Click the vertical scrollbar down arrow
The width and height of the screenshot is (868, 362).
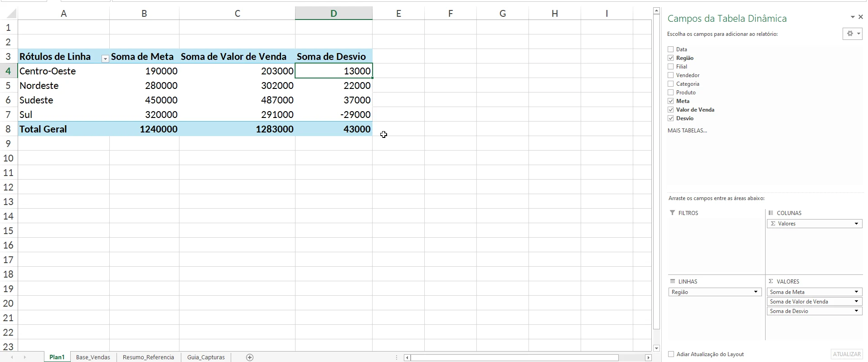[656, 348]
